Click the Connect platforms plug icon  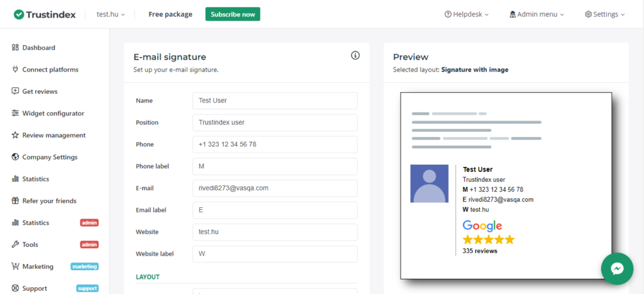click(x=15, y=70)
